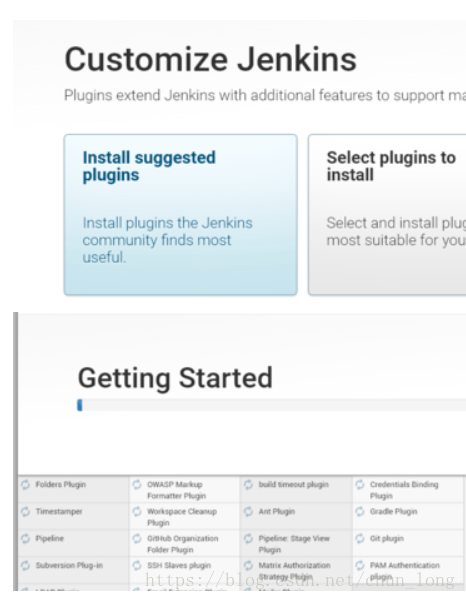This screenshot has height=600, width=466.
Task: Select the PAM Authentication plugin text
Action: click(x=404, y=571)
